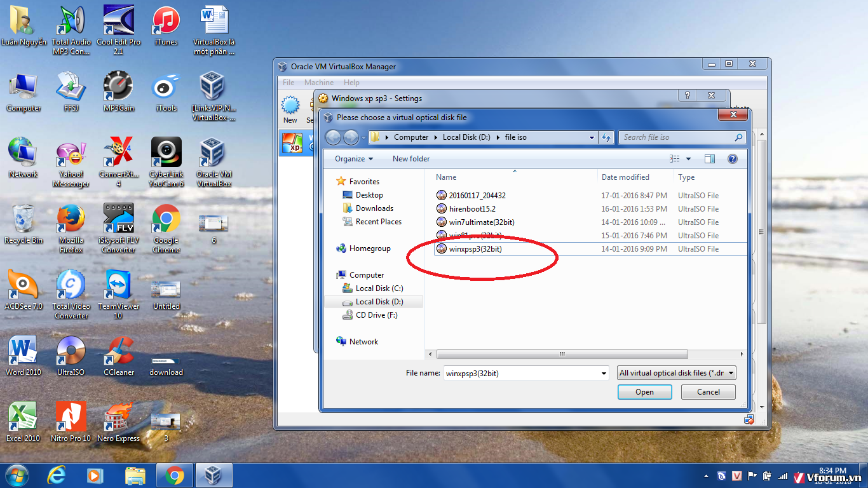Expand the Organize dropdown

[354, 159]
